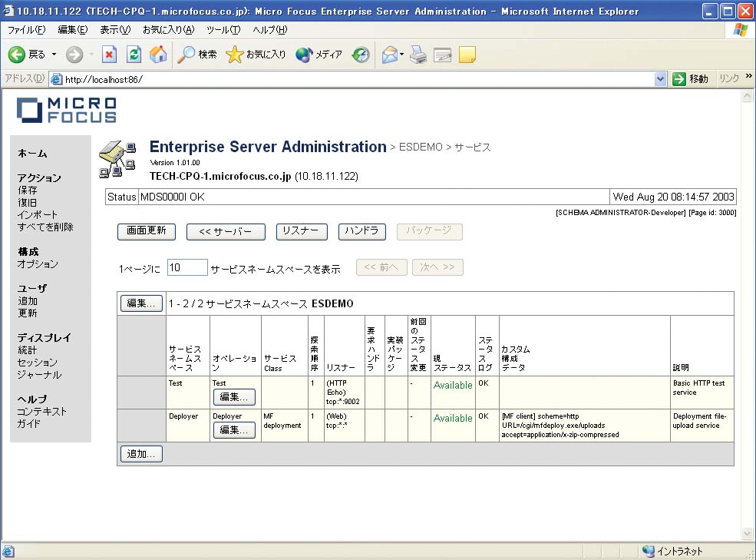Click the 保存 sidebar link

click(28, 191)
